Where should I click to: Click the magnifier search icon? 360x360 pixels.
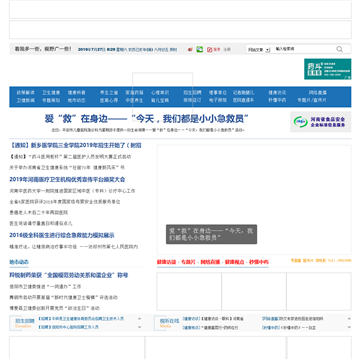339,49
